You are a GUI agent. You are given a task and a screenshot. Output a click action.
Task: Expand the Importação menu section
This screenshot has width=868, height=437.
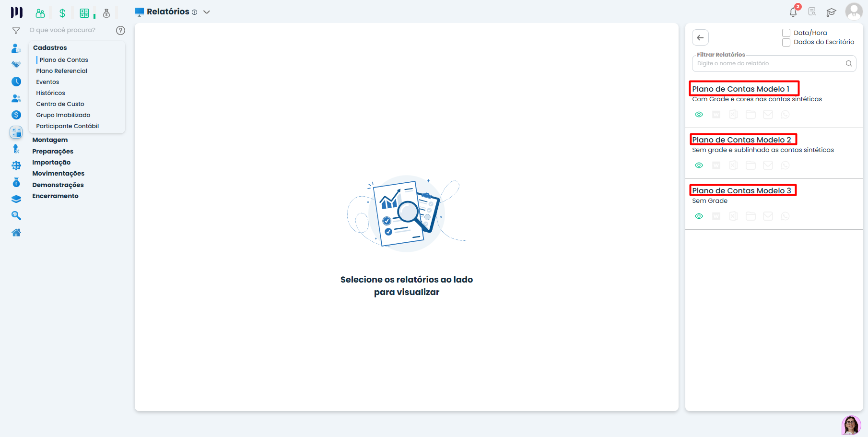[51, 163]
